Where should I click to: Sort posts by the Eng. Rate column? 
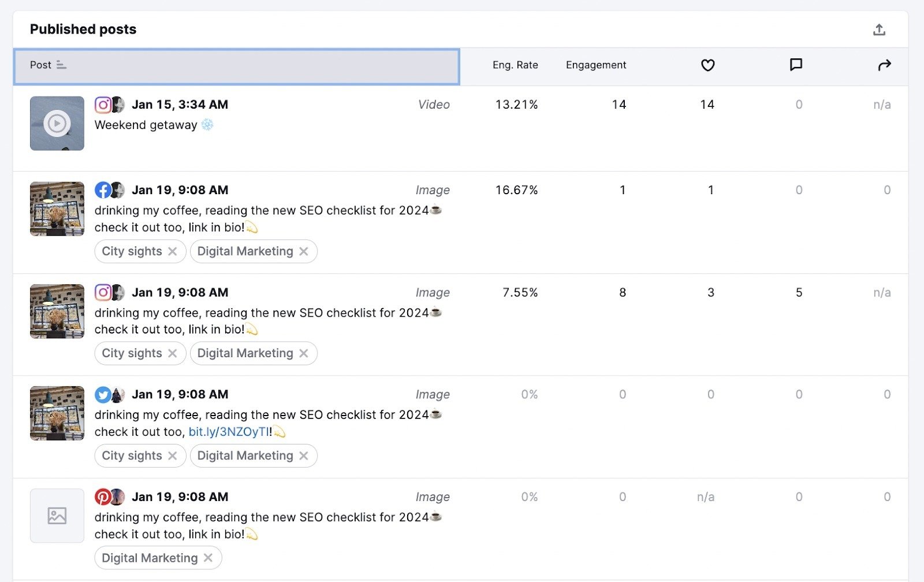(x=515, y=65)
